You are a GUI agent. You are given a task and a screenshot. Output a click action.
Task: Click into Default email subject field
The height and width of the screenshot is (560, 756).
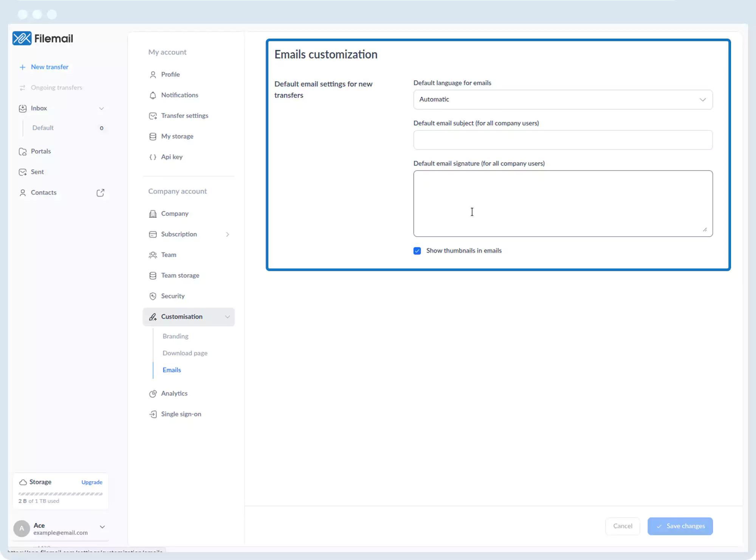coord(563,140)
